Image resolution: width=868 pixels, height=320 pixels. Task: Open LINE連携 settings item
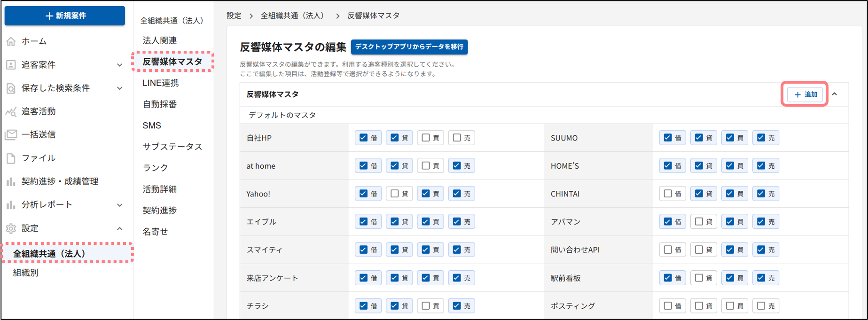(x=161, y=83)
